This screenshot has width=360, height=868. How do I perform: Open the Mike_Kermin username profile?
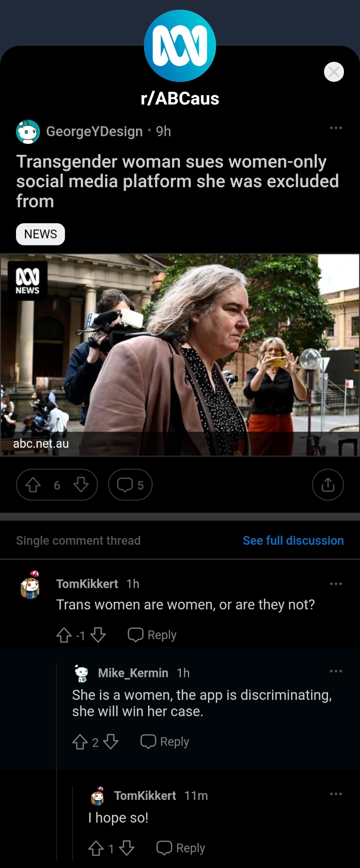[x=133, y=673]
